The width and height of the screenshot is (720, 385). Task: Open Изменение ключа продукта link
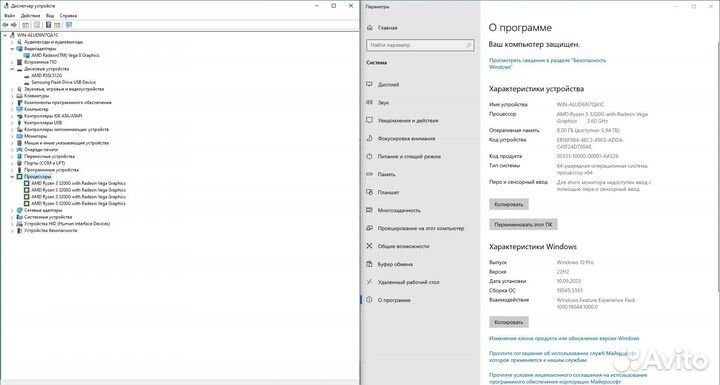click(564, 338)
